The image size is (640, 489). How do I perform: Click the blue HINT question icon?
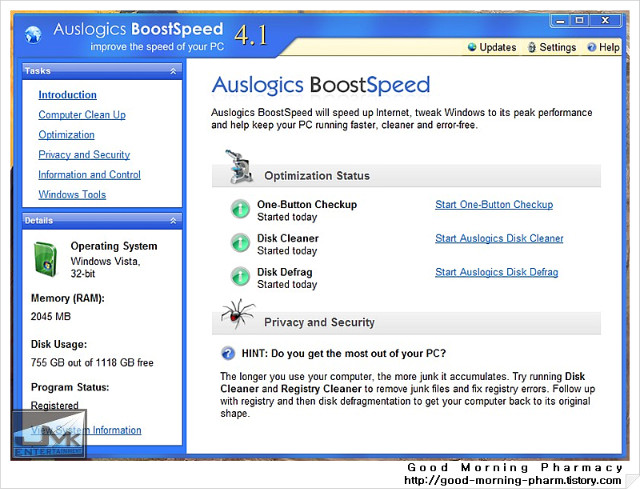[x=228, y=353]
